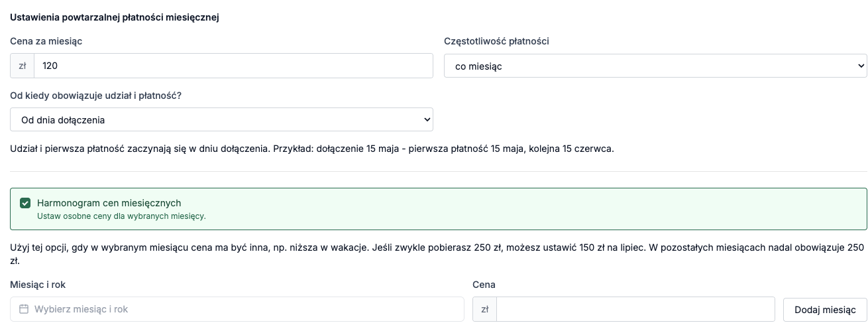Click the Harmonogram cen miesięcznych label

click(x=109, y=203)
